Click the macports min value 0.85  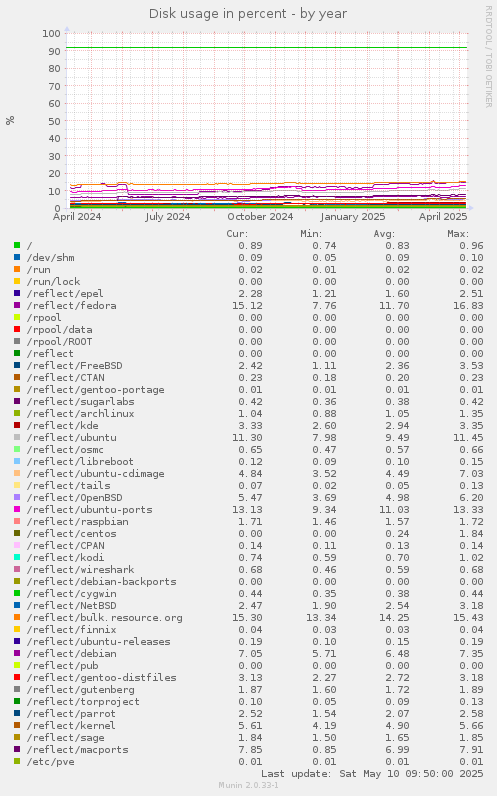click(x=324, y=750)
